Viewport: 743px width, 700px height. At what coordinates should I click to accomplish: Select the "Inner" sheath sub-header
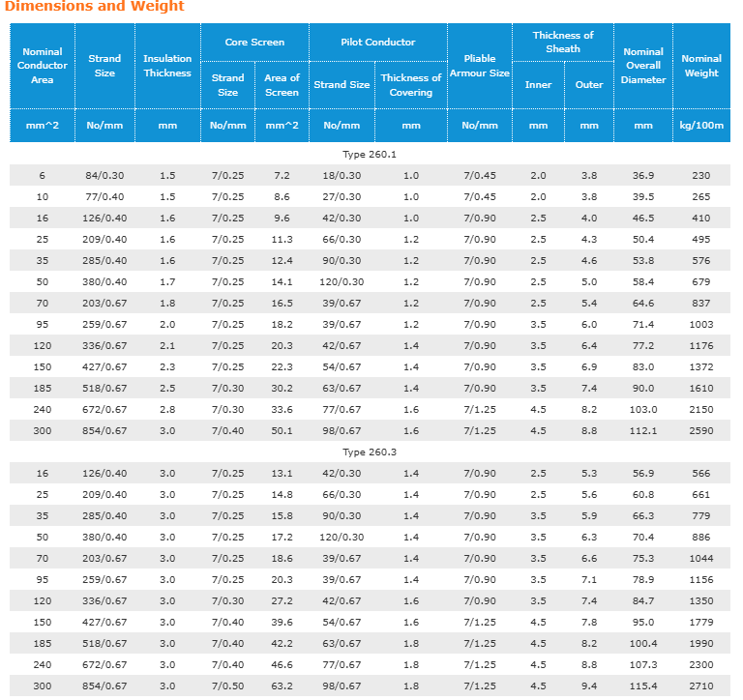click(538, 85)
